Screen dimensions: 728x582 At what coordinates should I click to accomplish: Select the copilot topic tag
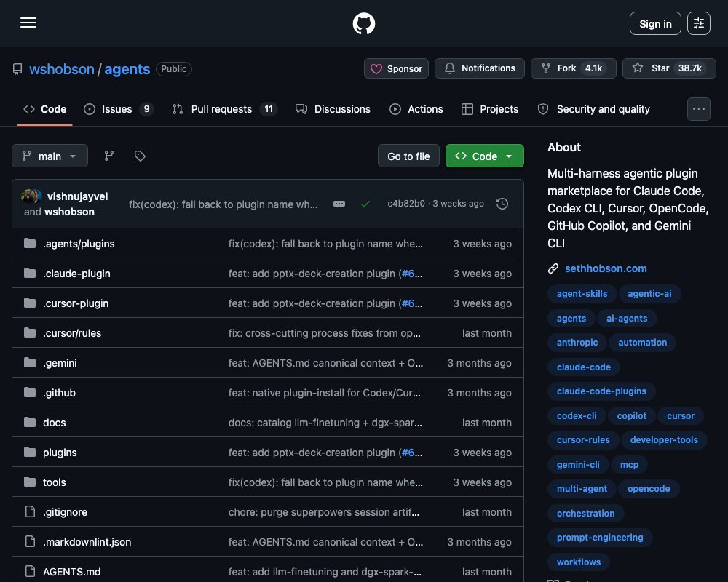[x=631, y=416]
